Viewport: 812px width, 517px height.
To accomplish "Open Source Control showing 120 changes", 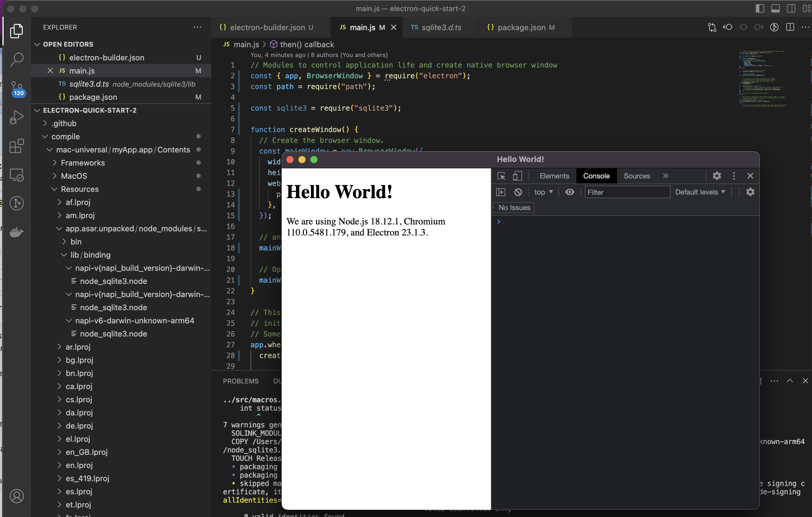I will point(16,88).
